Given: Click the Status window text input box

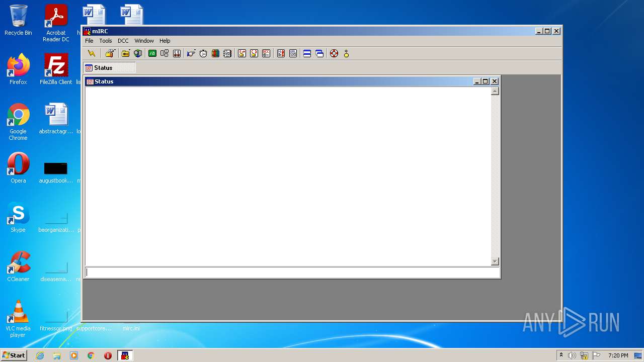Looking at the screenshot, I should point(292,272).
